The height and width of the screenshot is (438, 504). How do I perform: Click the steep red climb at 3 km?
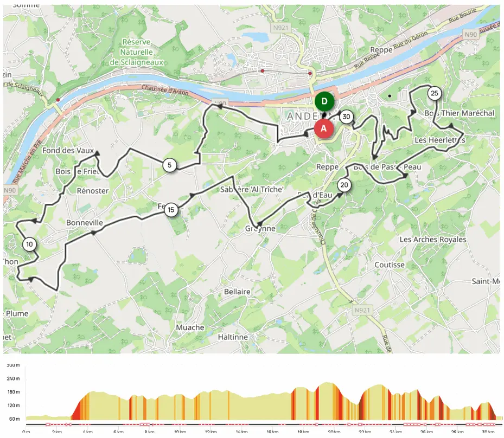(75, 410)
